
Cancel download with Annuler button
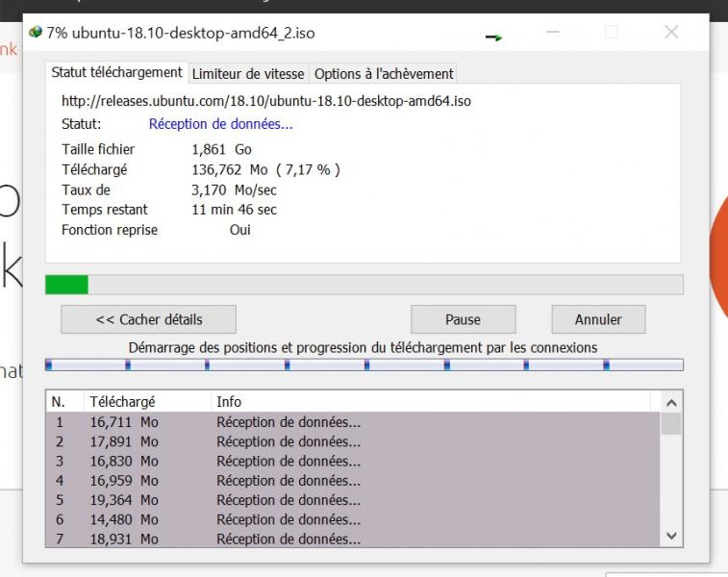(x=598, y=319)
